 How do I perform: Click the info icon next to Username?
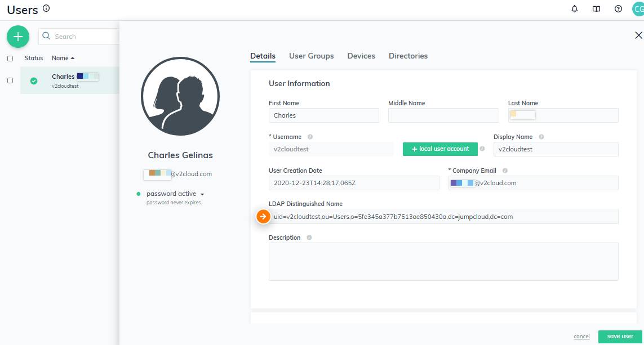[x=310, y=137]
